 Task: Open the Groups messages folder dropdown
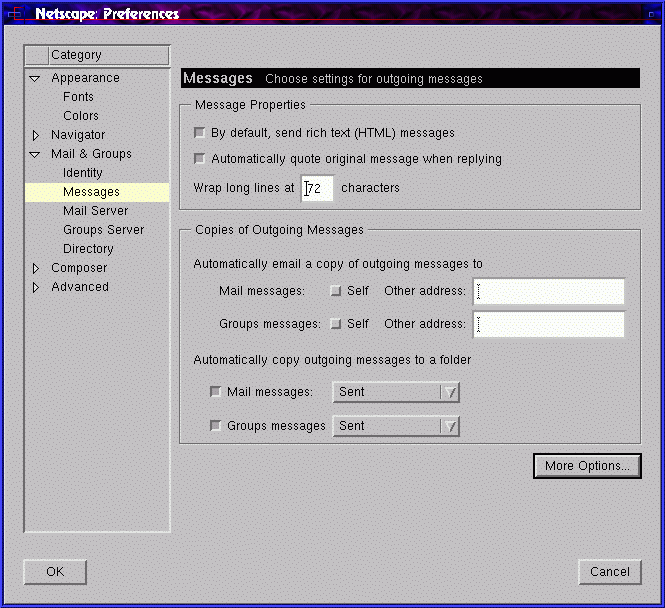click(x=396, y=426)
